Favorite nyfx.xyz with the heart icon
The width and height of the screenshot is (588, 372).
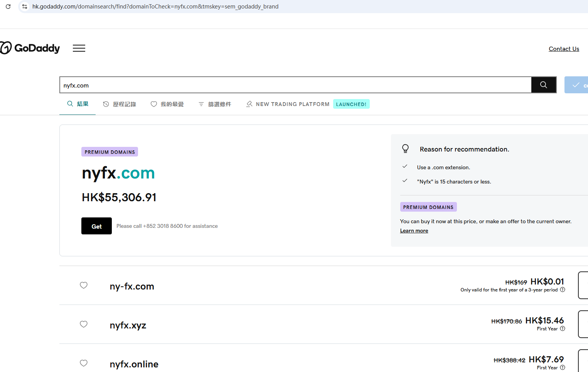(x=84, y=324)
